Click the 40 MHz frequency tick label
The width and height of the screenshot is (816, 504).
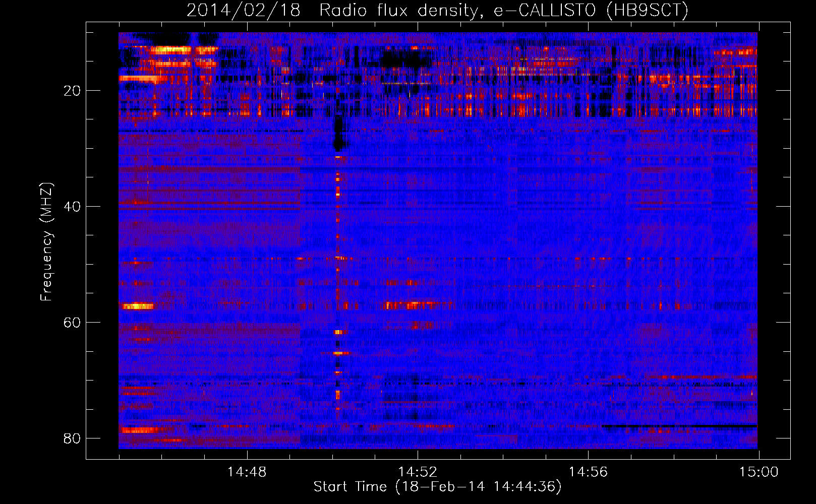tap(72, 207)
